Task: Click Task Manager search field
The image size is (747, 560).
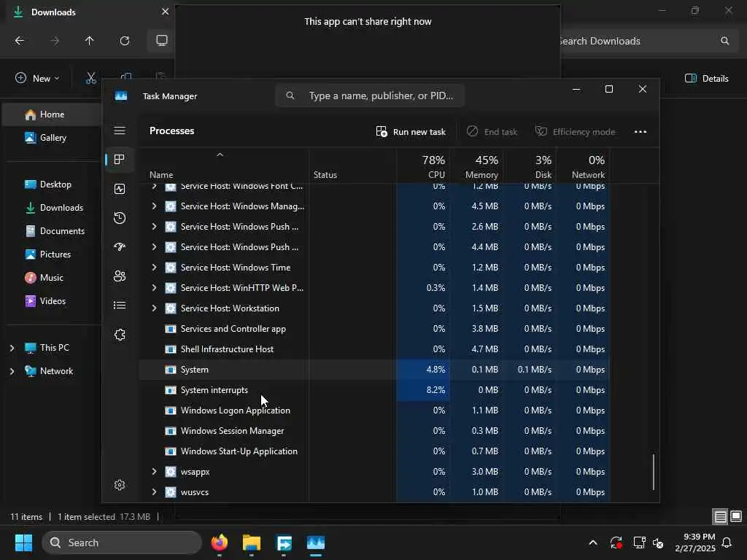Action: coord(370,96)
